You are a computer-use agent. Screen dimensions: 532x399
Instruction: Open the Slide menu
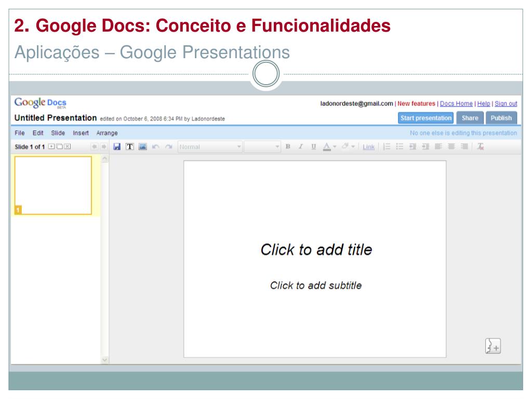click(x=58, y=133)
